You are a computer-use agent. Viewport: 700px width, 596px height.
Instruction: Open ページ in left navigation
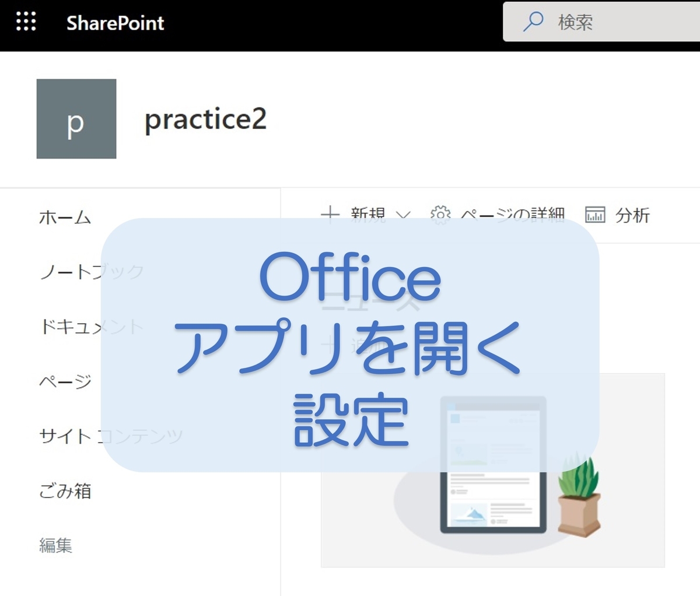pos(65,381)
